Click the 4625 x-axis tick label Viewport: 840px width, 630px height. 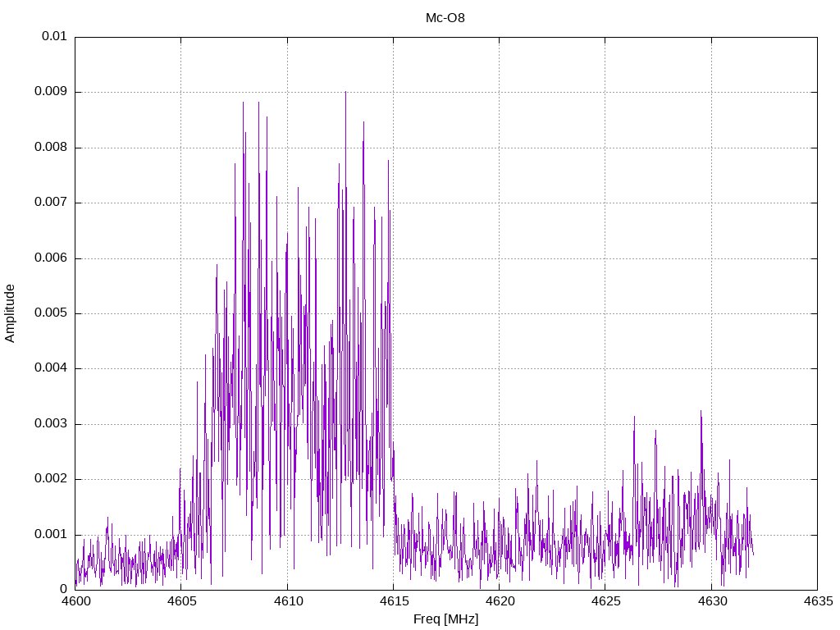(x=605, y=601)
